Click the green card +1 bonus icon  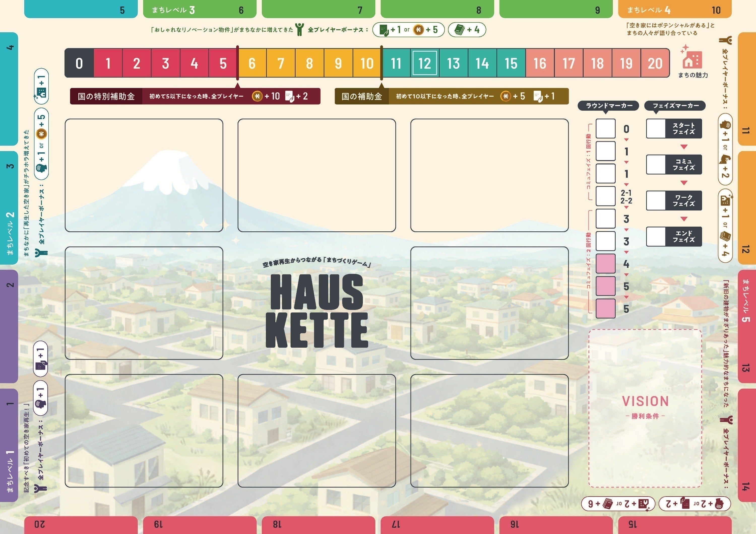(x=384, y=30)
